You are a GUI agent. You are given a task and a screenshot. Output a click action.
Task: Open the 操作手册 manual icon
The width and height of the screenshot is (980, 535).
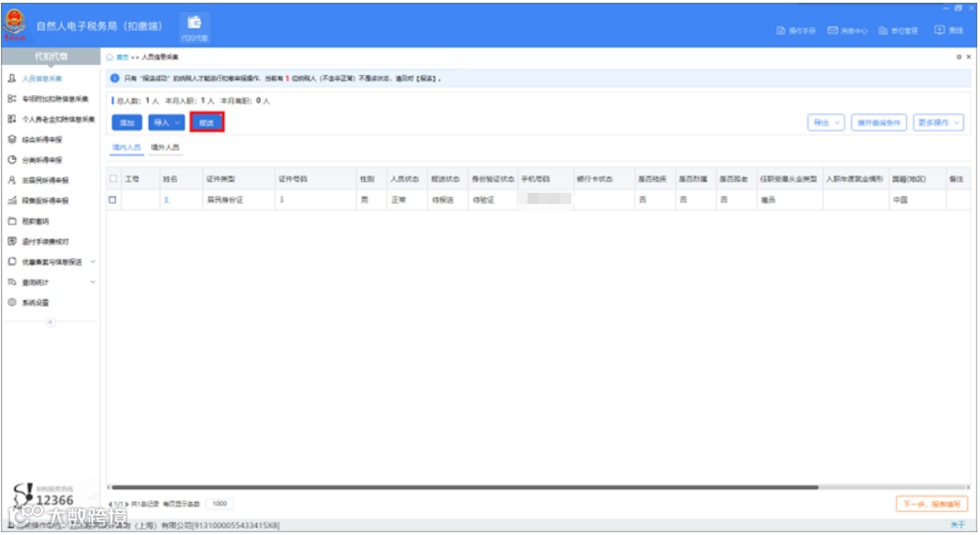[x=781, y=30]
